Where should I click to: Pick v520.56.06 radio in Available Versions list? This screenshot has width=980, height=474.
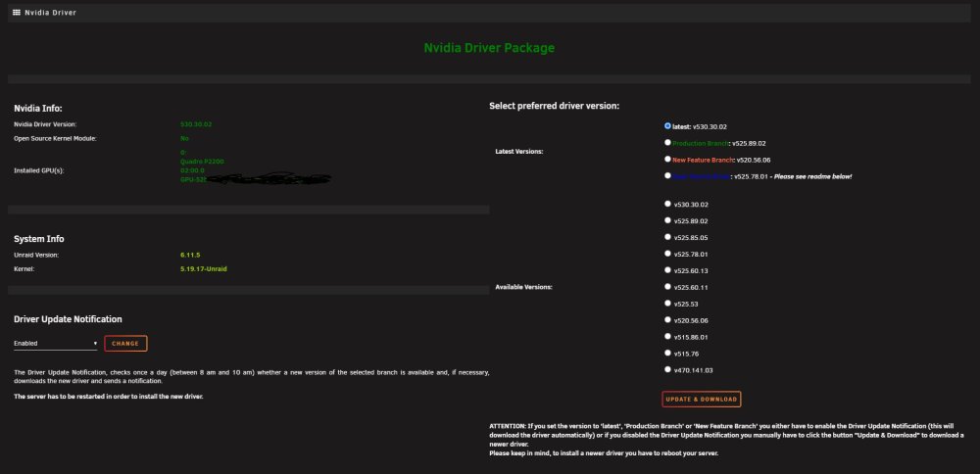coord(667,319)
